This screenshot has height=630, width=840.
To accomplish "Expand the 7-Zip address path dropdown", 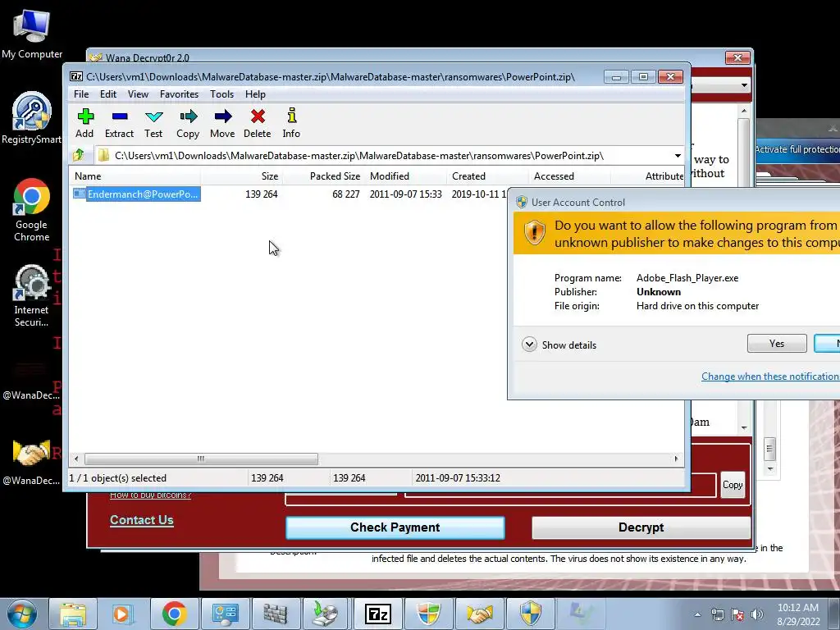I will coord(678,156).
